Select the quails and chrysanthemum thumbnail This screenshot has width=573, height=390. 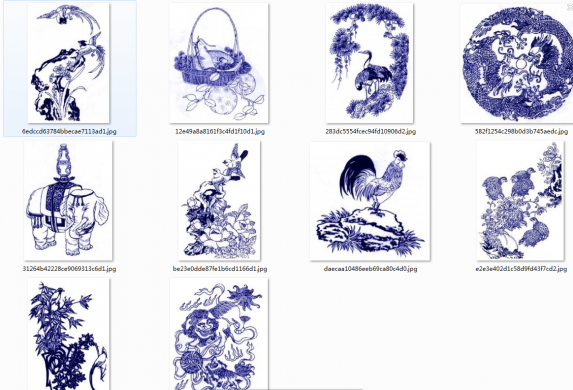coord(520,201)
